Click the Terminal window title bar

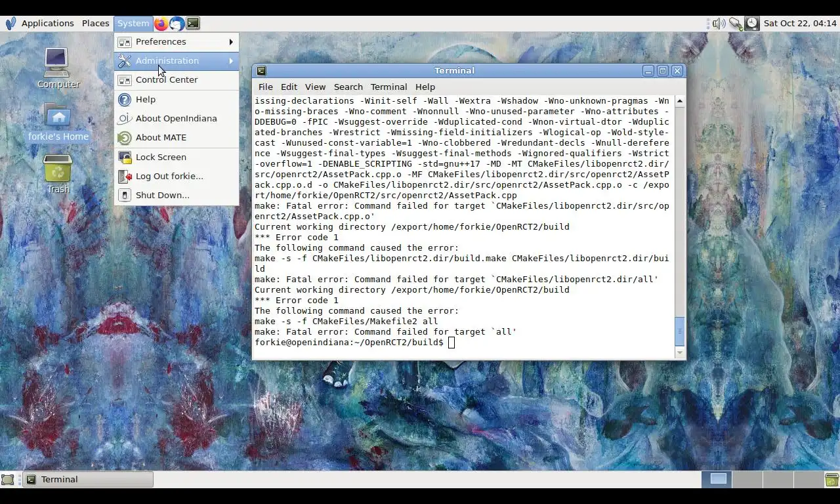pyautogui.click(x=454, y=71)
